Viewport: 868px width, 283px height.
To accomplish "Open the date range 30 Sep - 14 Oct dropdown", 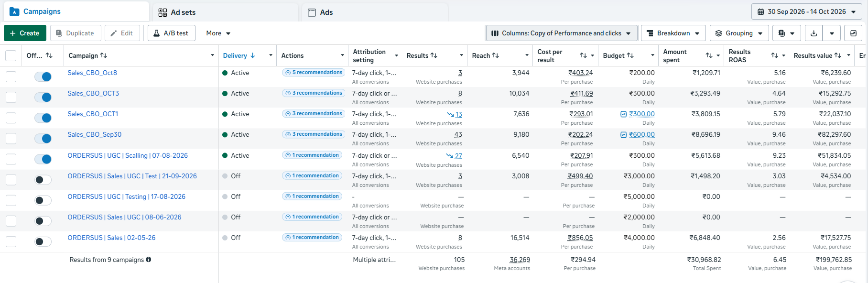I will click(806, 11).
